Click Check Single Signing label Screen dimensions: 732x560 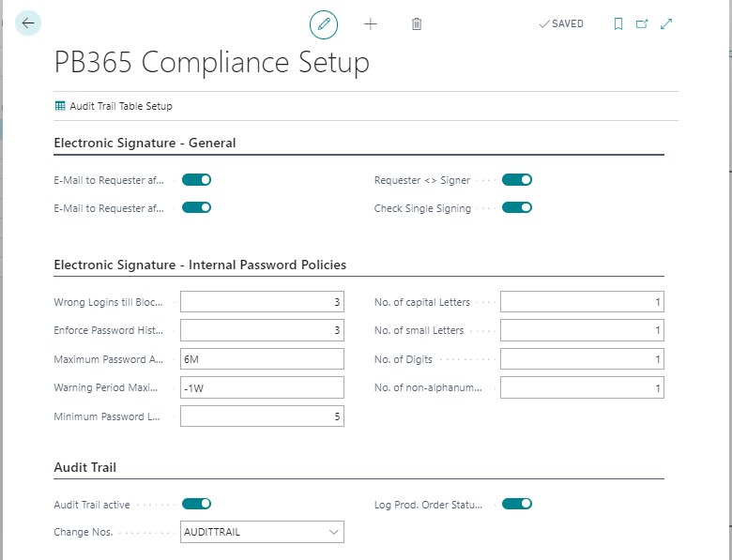coord(422,208)
